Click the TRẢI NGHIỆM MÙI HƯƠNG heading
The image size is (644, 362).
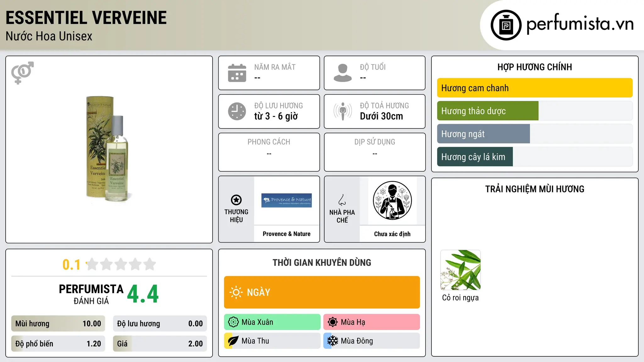pyautogui.click(x=535, y=189)
